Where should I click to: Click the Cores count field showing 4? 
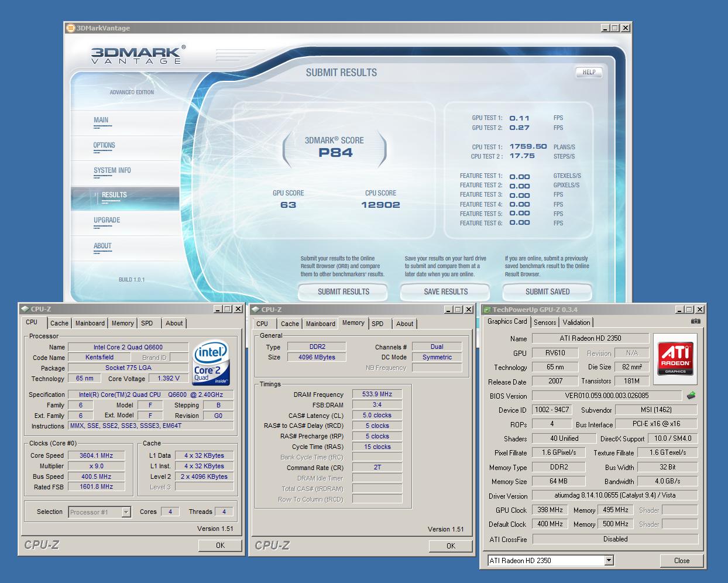point(170,512)
